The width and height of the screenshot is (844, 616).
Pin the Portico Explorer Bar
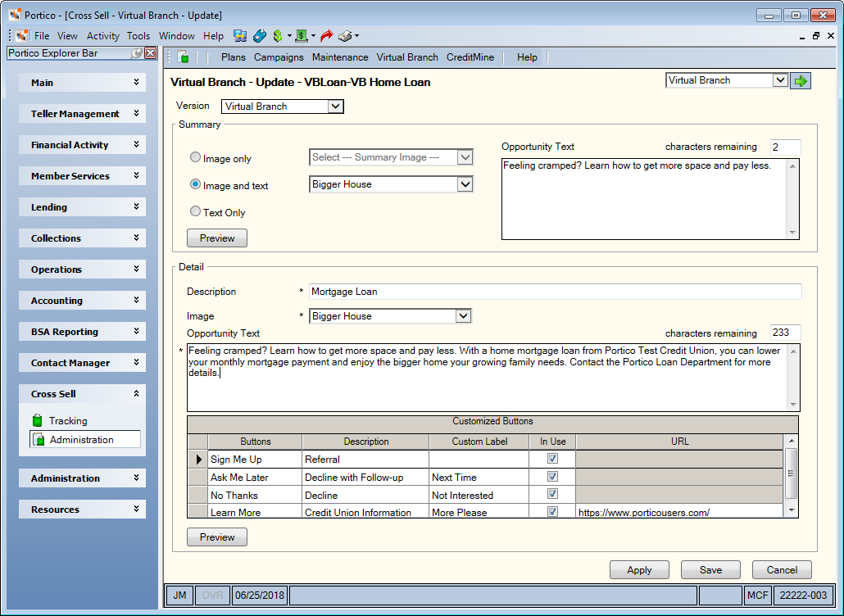pos(138,53)
